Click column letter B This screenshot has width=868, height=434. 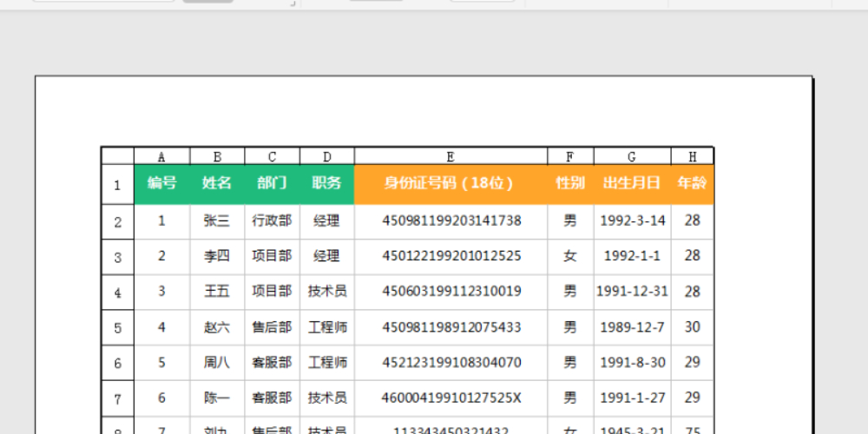217,156
